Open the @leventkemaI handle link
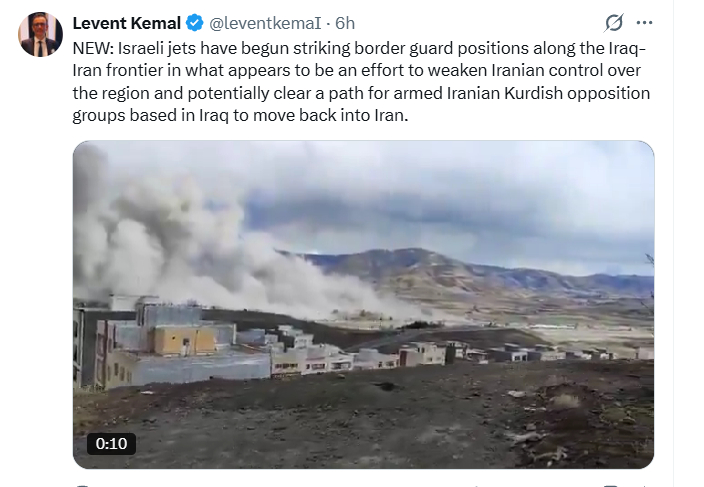Screen dimensions: 704x487 tap(265, 23)
